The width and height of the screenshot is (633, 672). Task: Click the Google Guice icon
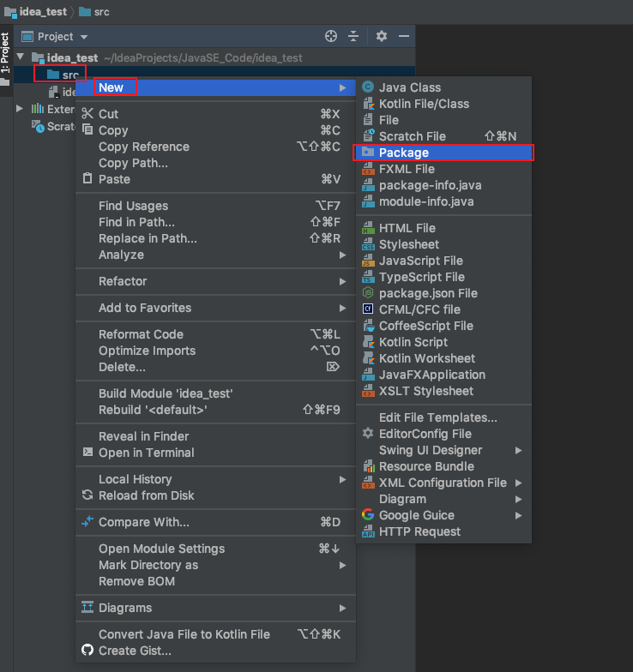click(368, 514)
